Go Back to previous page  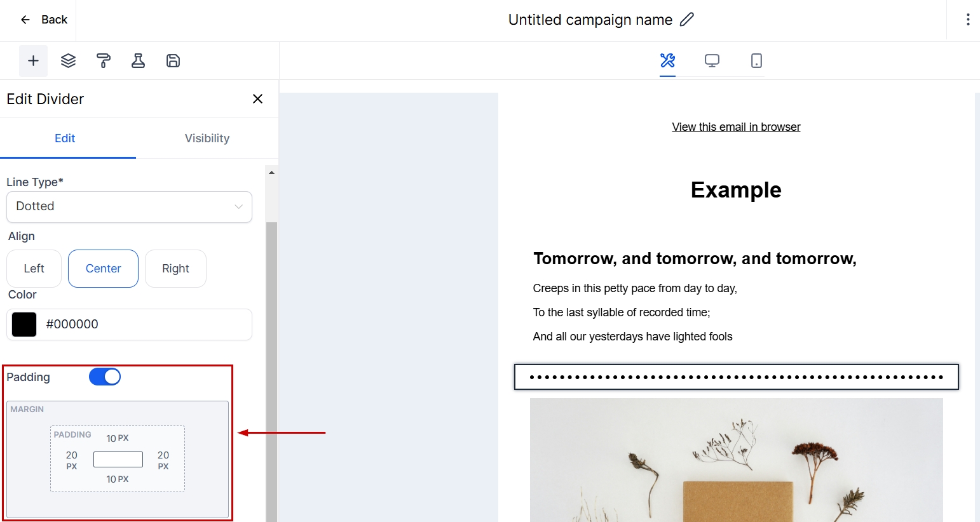[x=43, y=20]
